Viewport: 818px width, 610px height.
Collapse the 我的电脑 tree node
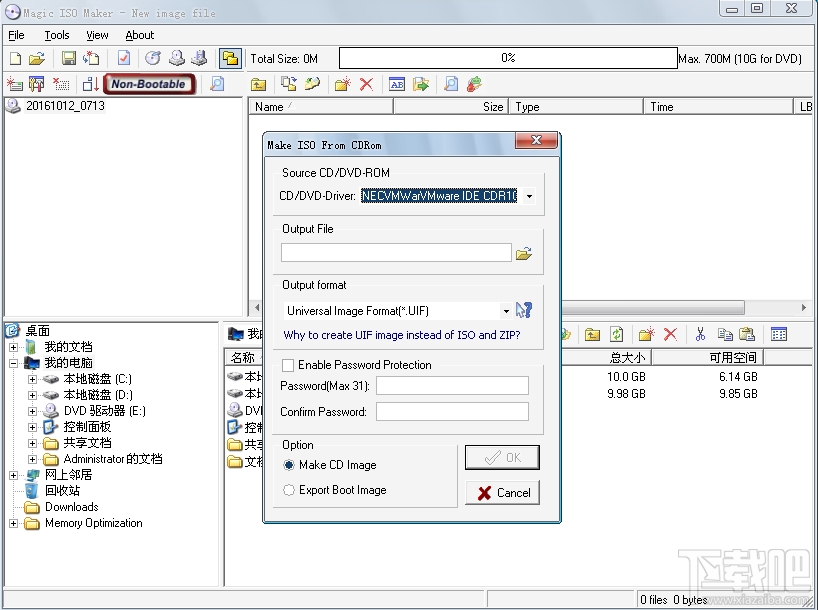tap(14, 363)
